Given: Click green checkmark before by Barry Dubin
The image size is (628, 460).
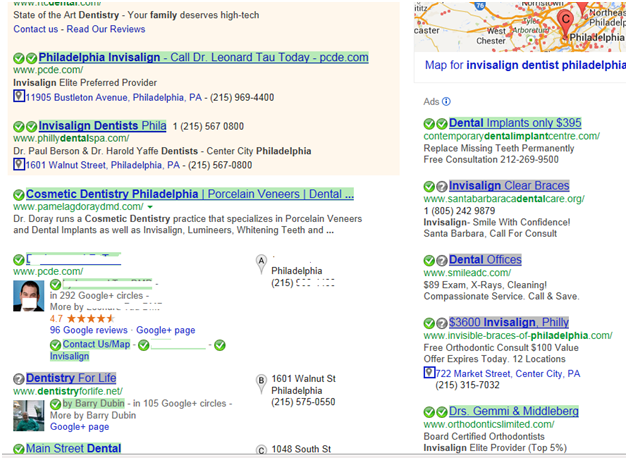Looking at the screenshot, I should pos(56,404).
